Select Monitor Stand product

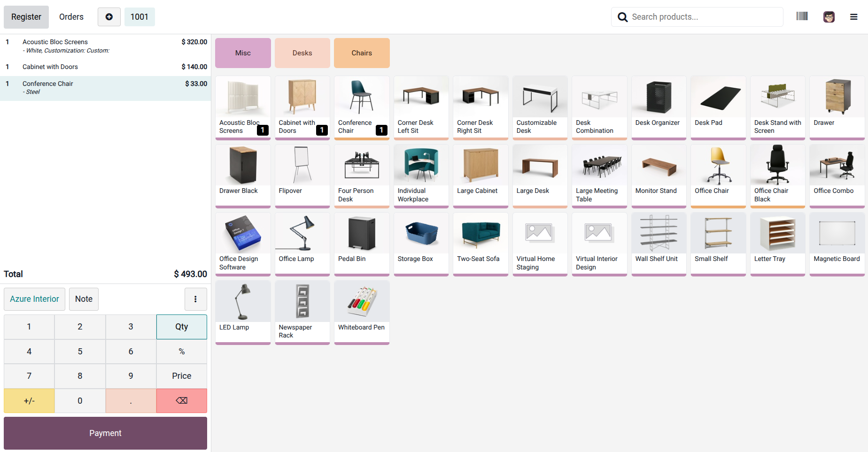[659, 176]
